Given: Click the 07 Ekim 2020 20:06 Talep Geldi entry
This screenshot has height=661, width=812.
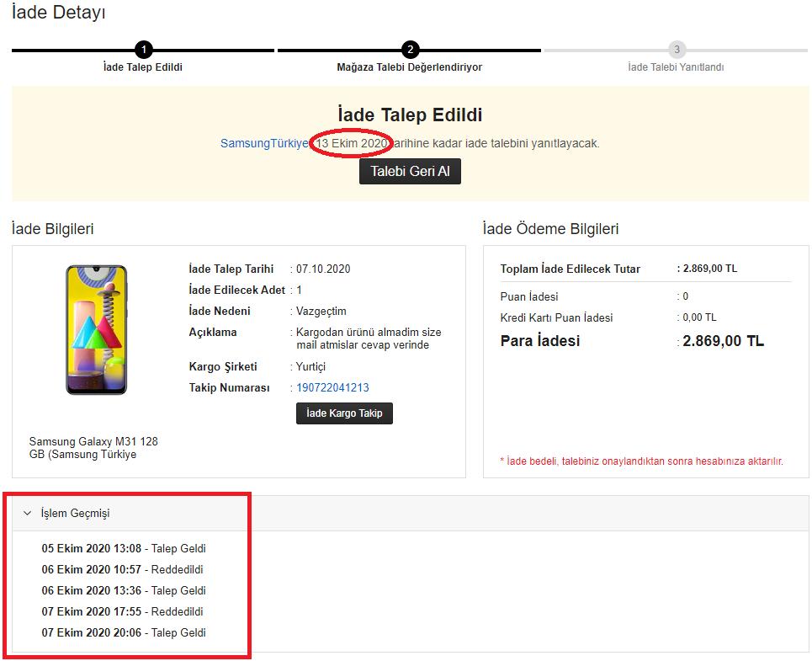Looking at the screenshot, I should pyautogui.click(x=124, y=632).
